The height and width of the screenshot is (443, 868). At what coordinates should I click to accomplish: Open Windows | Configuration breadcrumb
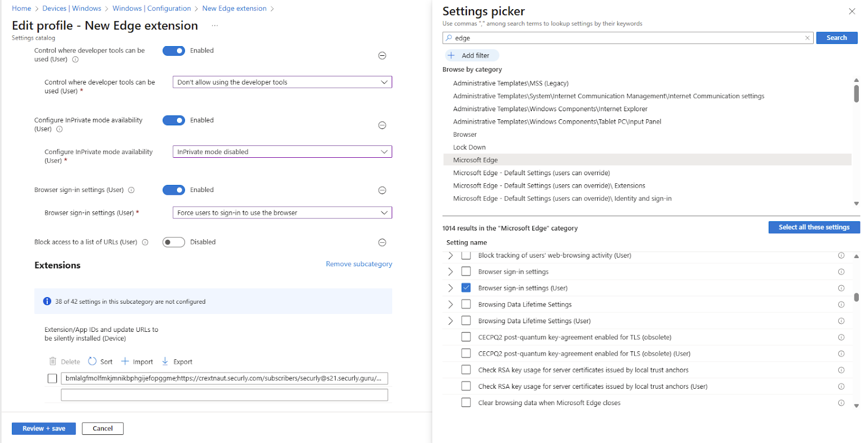[151, 9]
